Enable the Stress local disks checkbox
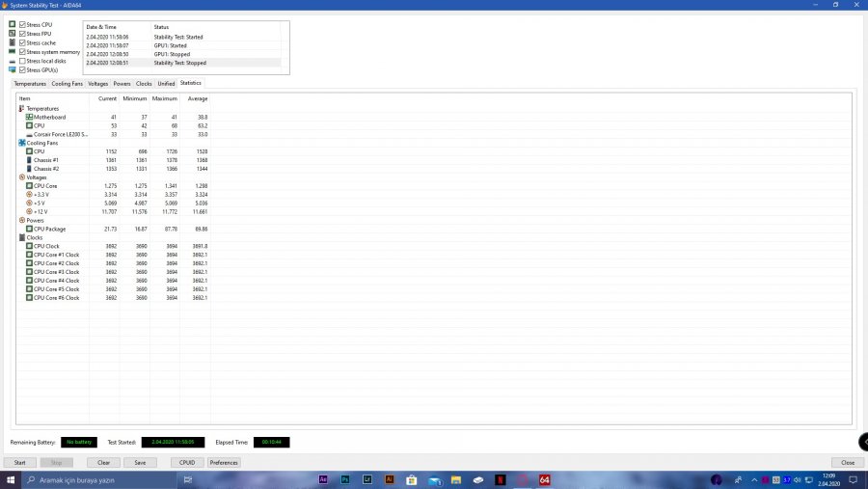Screen dimensions: 868x489 pyautogui.click(x=23, y=61)
